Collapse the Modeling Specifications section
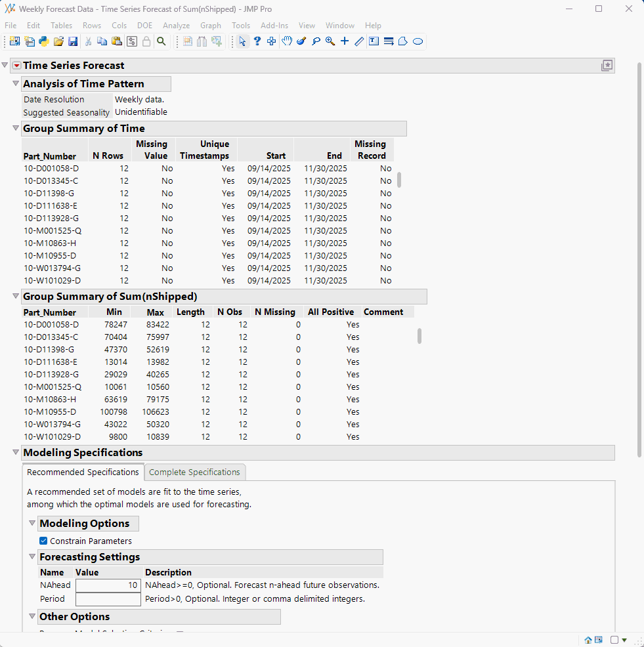Image resolution: width=644 pixels, height=647 pixels. (x=16, y=453)
